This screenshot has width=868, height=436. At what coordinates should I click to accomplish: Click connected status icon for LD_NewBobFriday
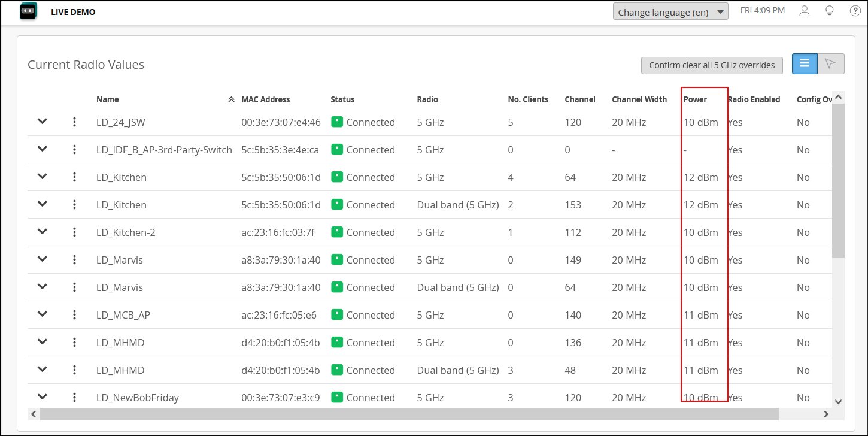(336, 397)
